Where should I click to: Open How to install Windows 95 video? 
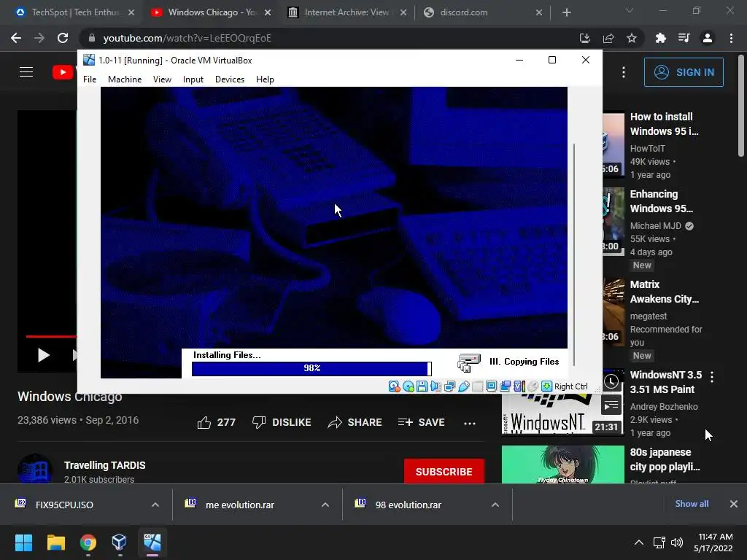click(664, 124)
